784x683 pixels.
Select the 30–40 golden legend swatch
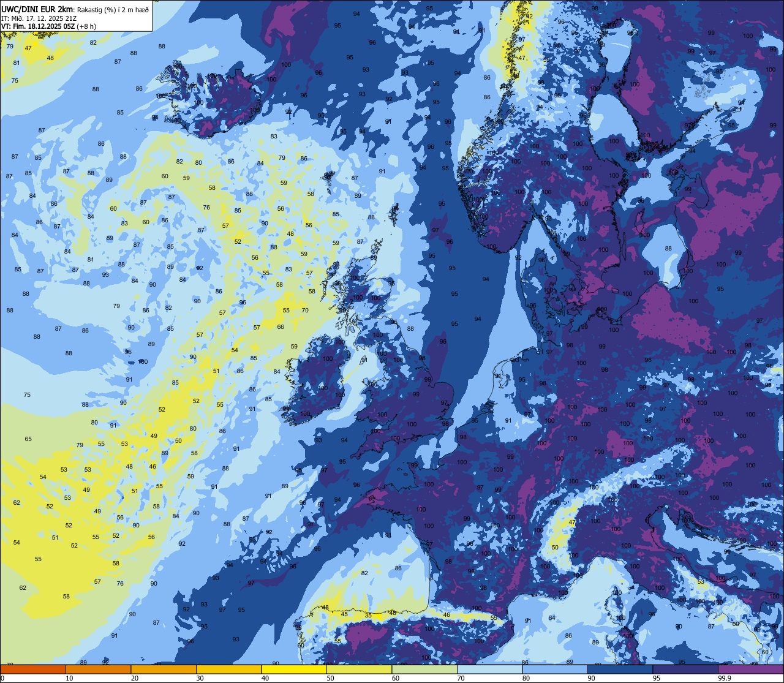click(x=228, y=669)
